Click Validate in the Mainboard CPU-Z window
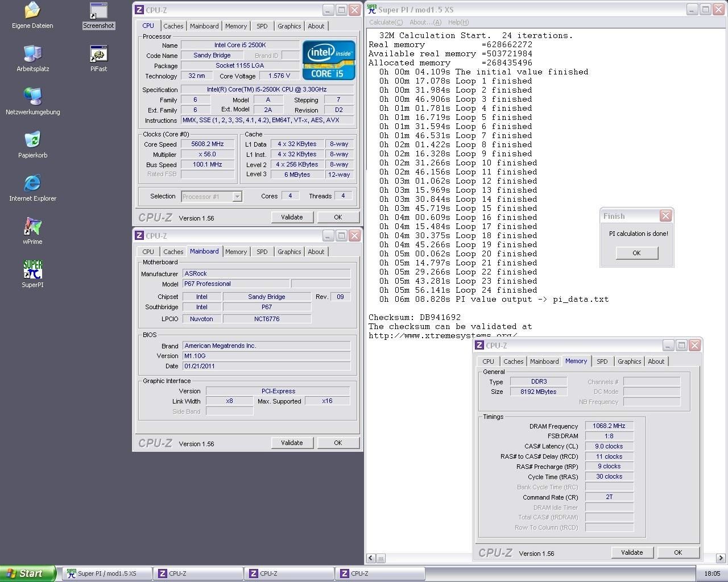This screenshot has height=582, width=728. 292,443
